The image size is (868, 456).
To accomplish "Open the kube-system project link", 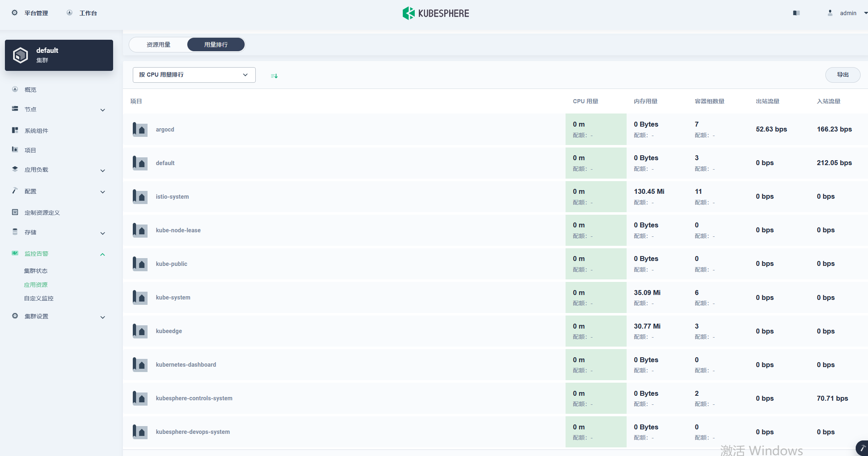I will [173, 297].
